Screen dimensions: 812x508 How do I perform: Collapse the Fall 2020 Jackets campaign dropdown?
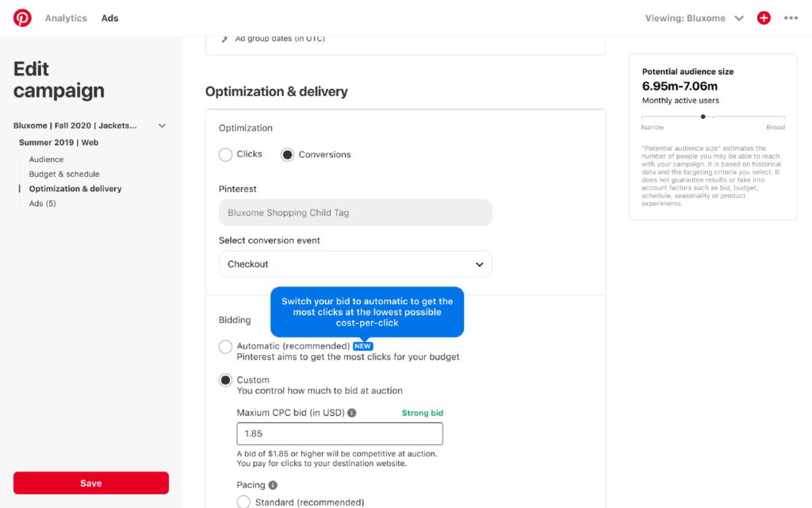tap(162, 125)
